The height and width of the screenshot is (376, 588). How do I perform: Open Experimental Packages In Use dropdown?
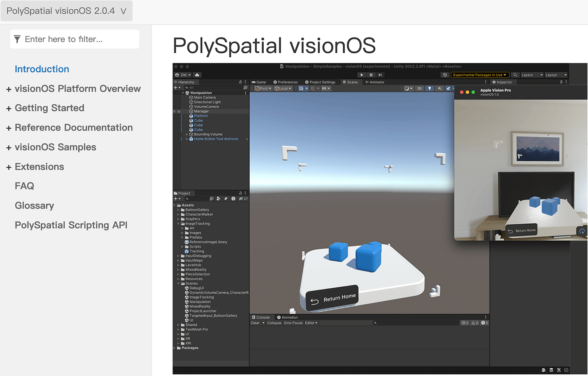tap(480, 75)
